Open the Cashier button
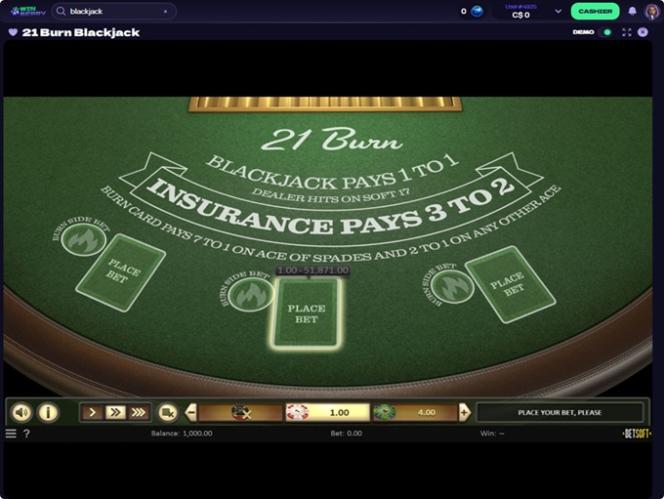The width and height of the screenshot is (664, 499). [595, 12]
